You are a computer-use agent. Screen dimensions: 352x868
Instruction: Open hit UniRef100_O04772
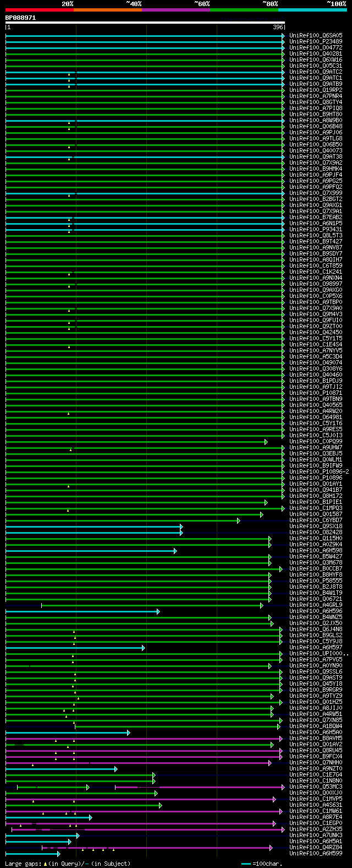(x=316, y=48)
